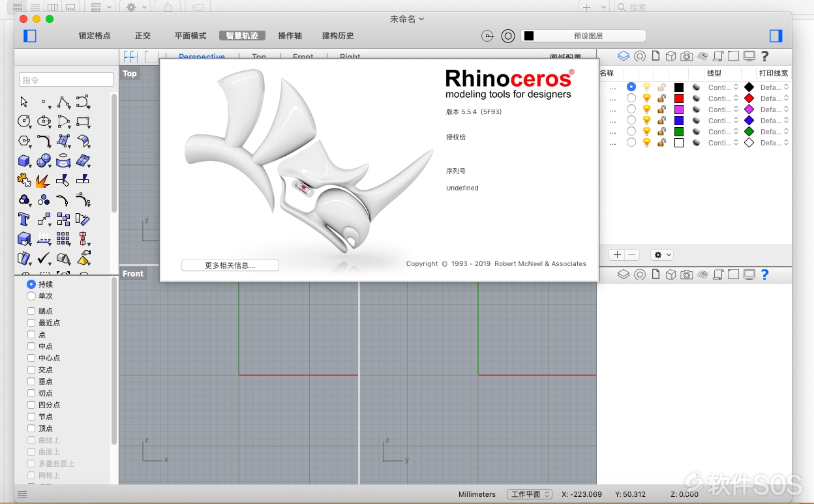This screenshot has height=504, width=814.
Task: Enable the 端点 snap checkbox
Action: coord(31,311)
